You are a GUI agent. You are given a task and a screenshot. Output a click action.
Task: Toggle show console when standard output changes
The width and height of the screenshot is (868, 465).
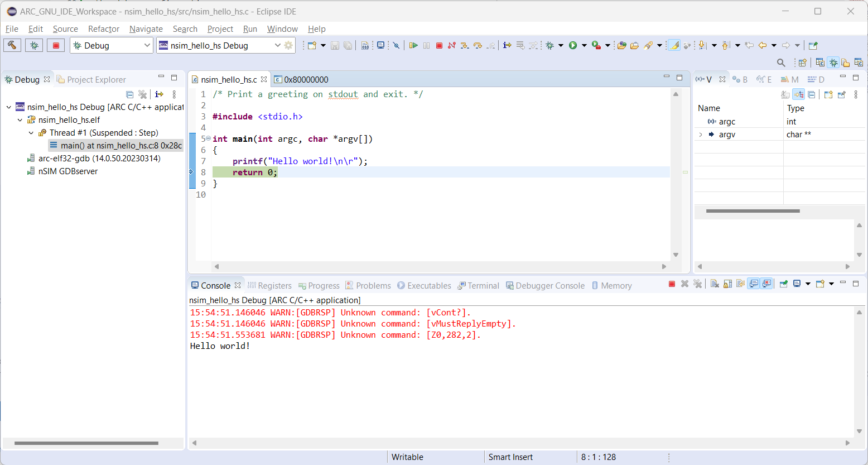point(754,284)
